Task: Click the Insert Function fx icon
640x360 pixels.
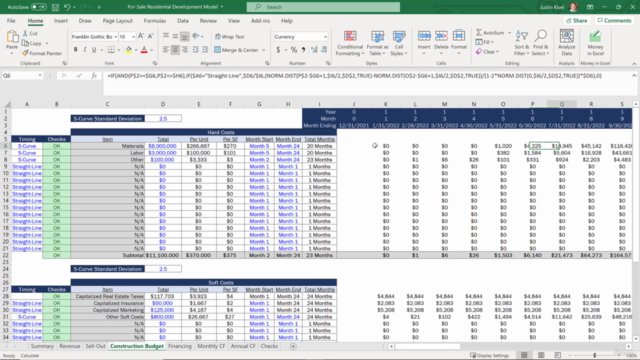Action: tap(94, 76)
